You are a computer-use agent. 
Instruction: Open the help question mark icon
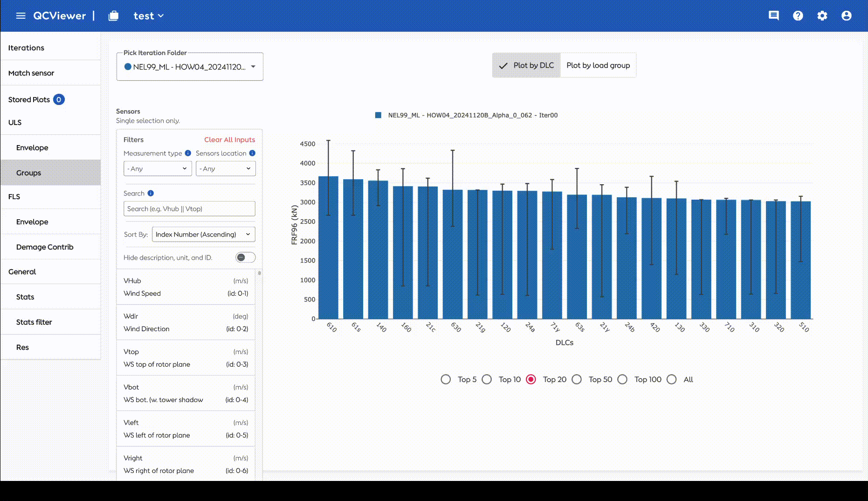(798, 16)
